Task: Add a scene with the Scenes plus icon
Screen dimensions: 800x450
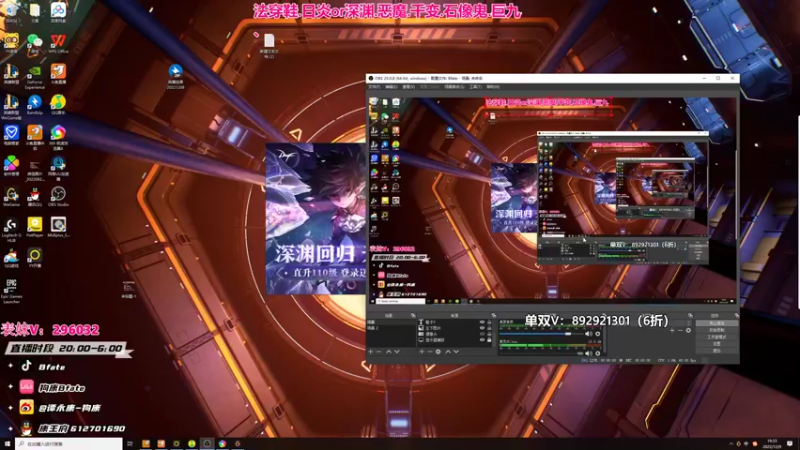Action: [x=370, y=352]
